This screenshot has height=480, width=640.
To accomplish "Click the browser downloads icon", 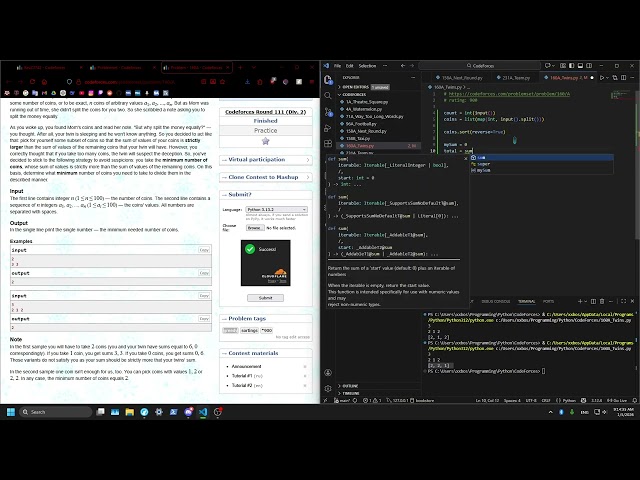I will click(247, 82).
